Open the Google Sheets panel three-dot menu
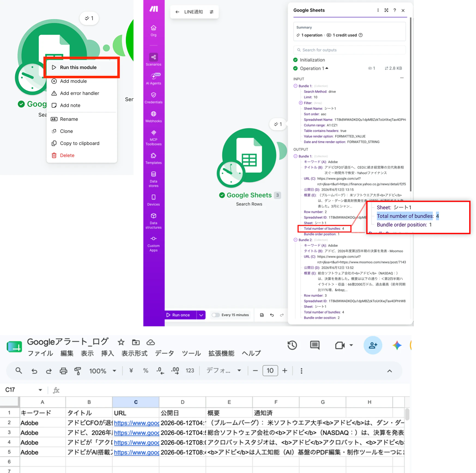476x473 pixels. coord(378,10)
